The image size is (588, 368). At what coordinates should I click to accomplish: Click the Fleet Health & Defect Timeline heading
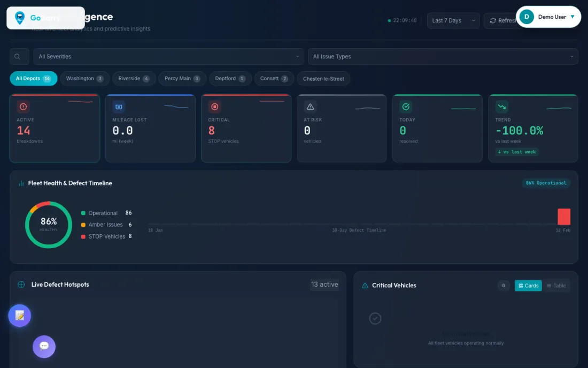pos(70,183)
